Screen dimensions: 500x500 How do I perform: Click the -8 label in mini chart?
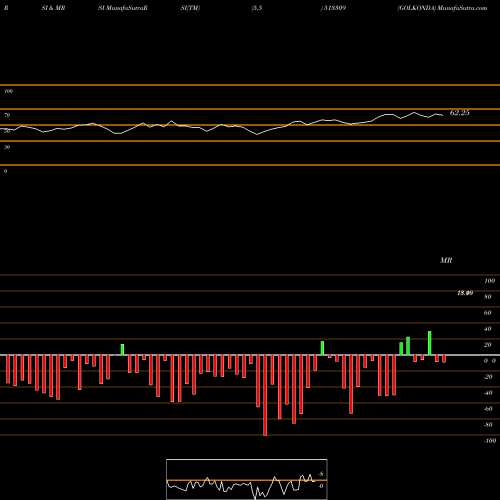tap(321, 474)
